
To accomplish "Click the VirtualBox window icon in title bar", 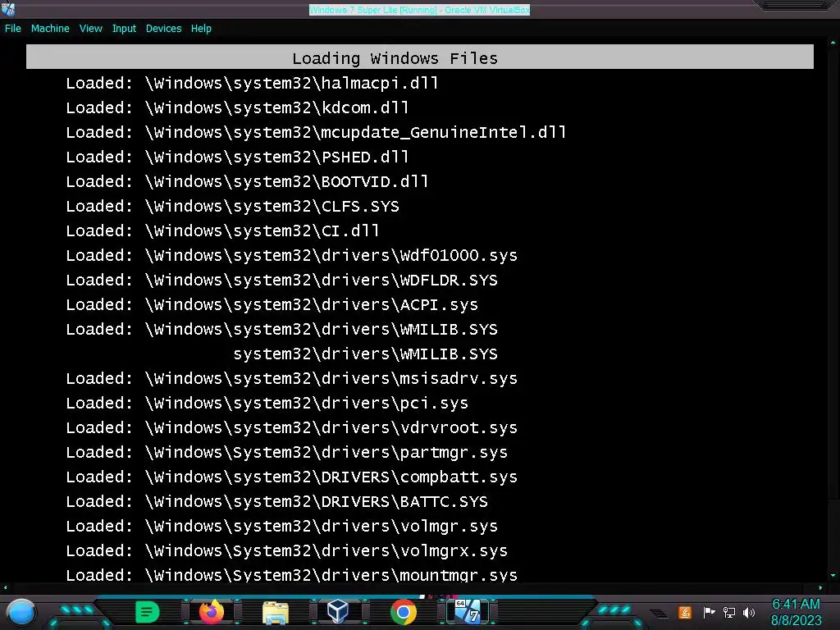I will tap(8, 8).
